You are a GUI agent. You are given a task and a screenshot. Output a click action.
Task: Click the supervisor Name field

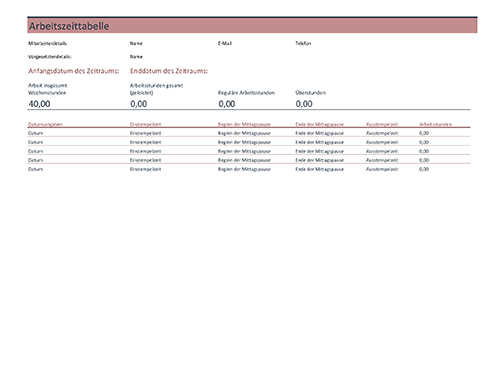coord(136,57)
